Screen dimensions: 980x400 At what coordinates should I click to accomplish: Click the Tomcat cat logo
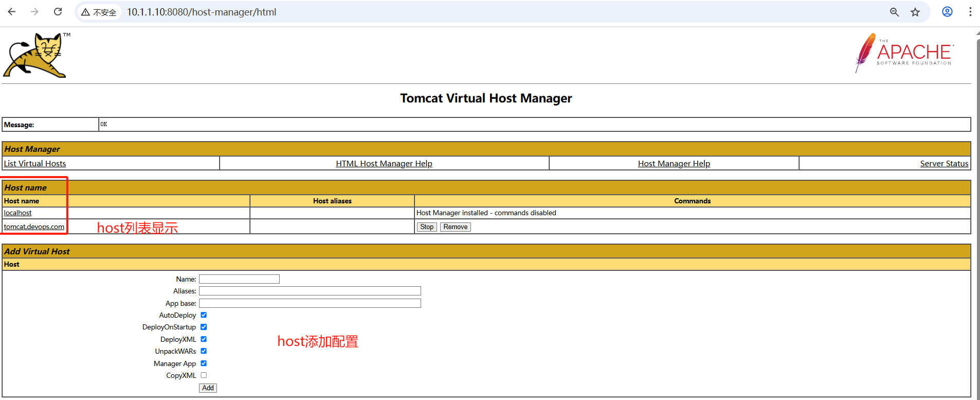point(36,55)
